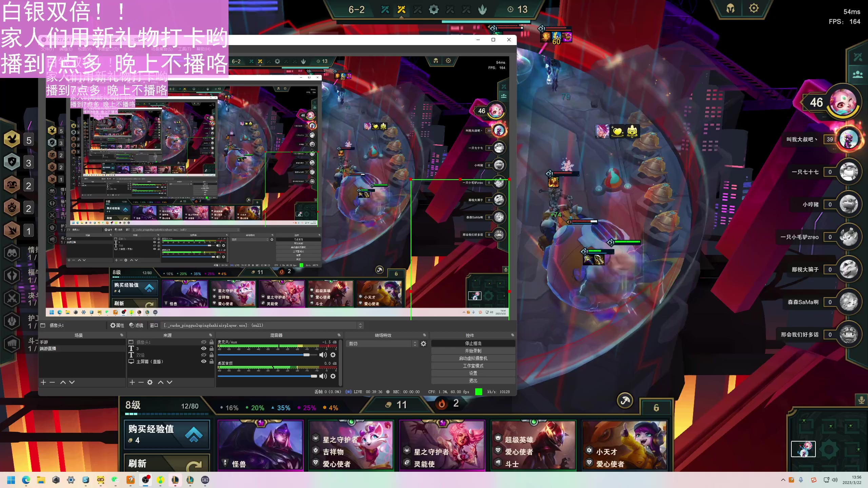Viewport: 868px width, 488px height.
Task: Open Windows Start menu
Action: 11,480
